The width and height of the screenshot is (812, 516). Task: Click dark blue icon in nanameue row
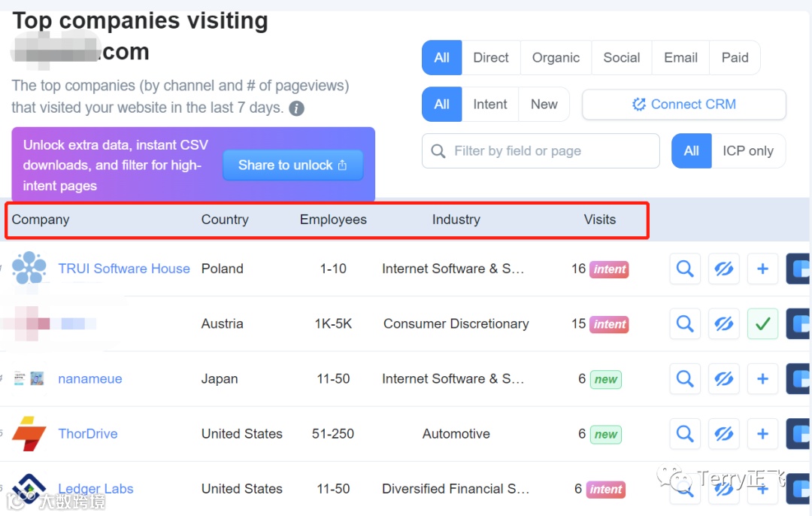(x=798, y=378)
